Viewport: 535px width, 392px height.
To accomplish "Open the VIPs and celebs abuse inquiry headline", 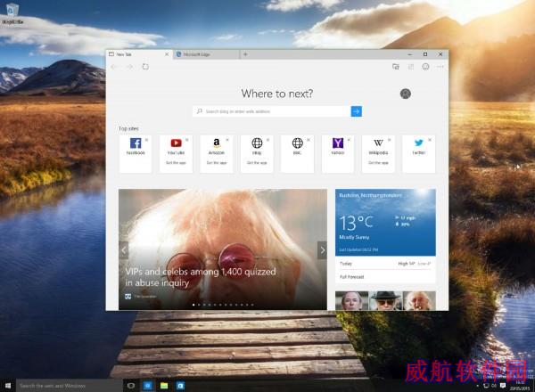I will point(201,277).
